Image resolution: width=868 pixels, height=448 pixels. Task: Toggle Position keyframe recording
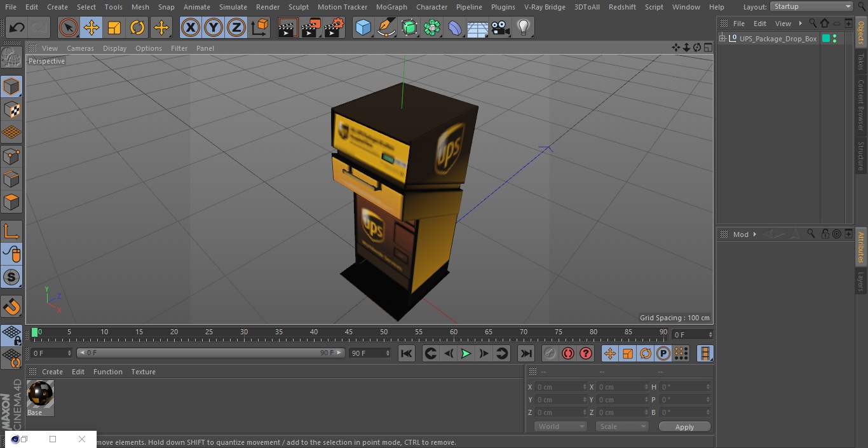[x=610, y=353]
